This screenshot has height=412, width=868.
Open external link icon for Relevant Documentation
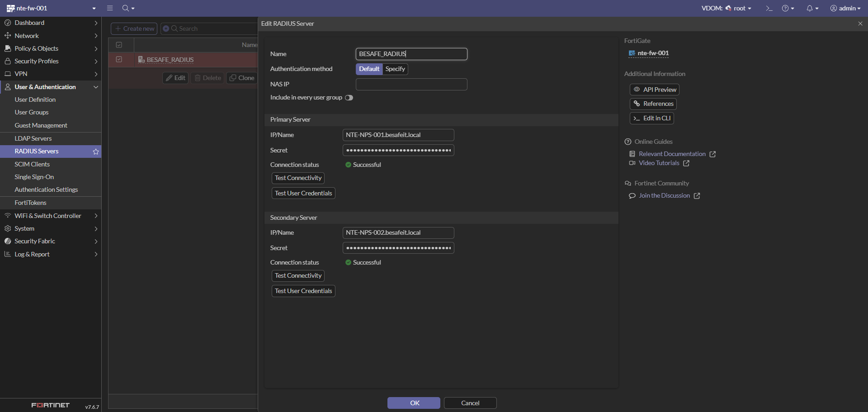click(x=712, y=154)
